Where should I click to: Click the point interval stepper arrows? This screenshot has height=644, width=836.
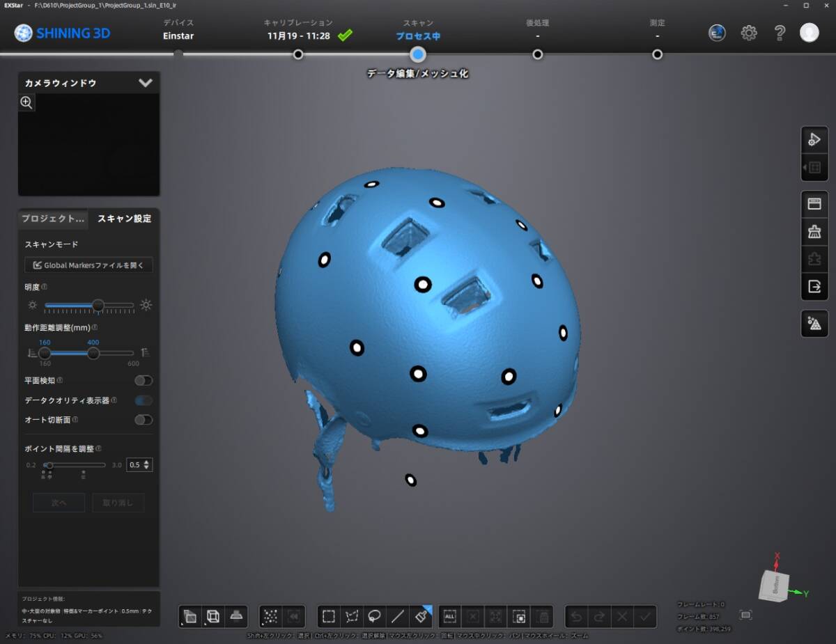pos(147,465)
